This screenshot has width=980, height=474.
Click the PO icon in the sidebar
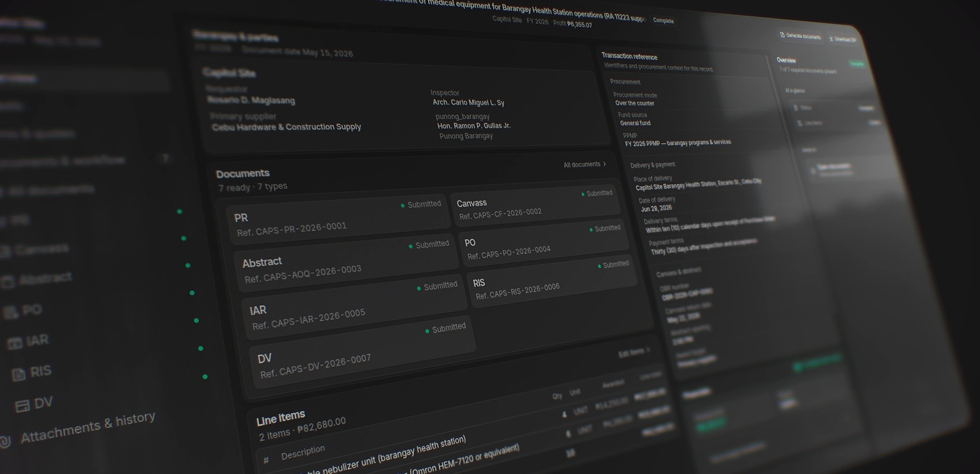point(10,312)
